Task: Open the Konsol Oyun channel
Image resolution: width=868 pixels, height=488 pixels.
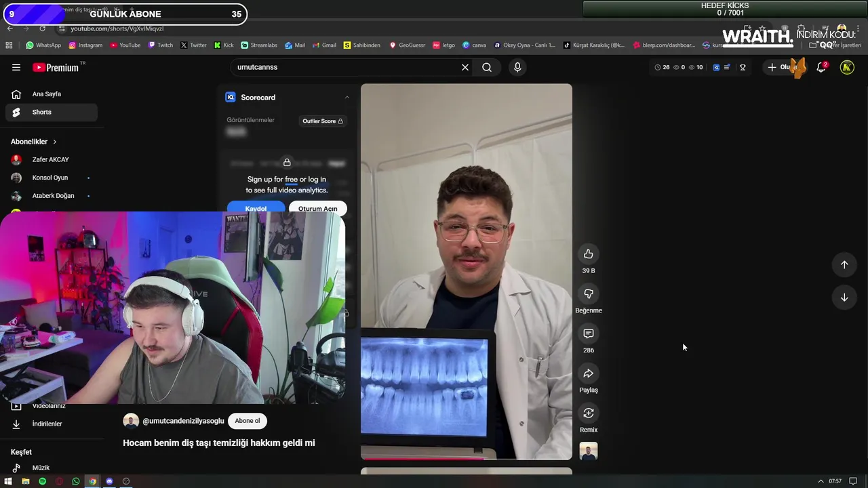Action: pyautogui.click(x=52, y=178)
